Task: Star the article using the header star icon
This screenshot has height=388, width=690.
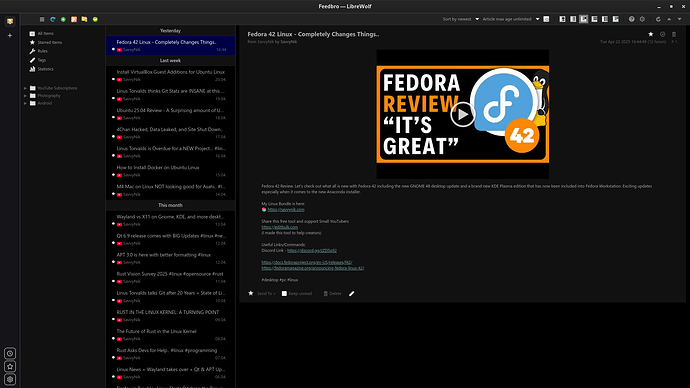Action: point(651,34)
